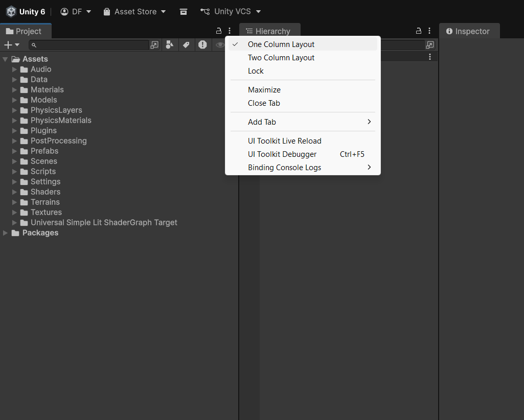Open UI Toolkit Debugger menu entry
This screenshot has height=420, width=524.
pyautogui.click(x=303, y=154)
